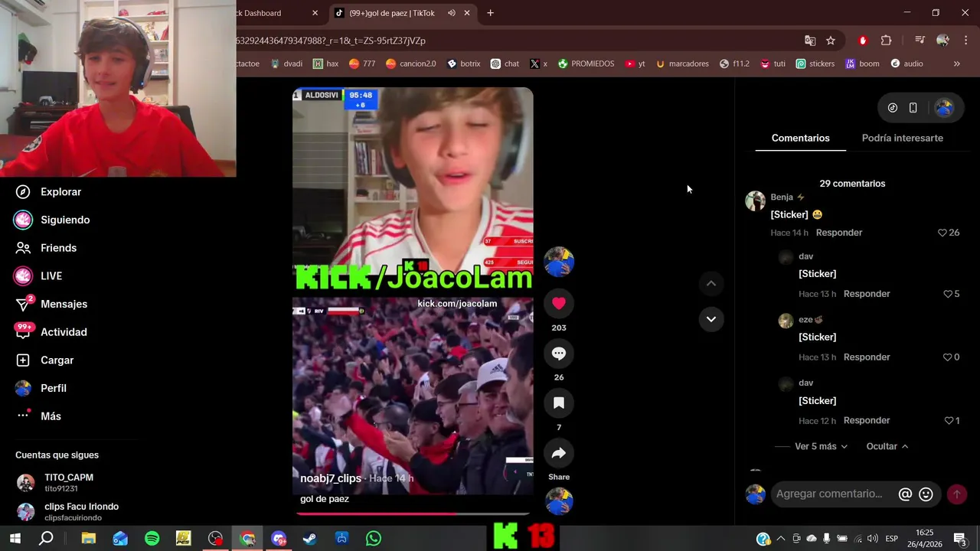This screenshot has height=551, width=980.
Task: Open Cargar upload page in the sidebar
Action: click(x=44, y=360)
